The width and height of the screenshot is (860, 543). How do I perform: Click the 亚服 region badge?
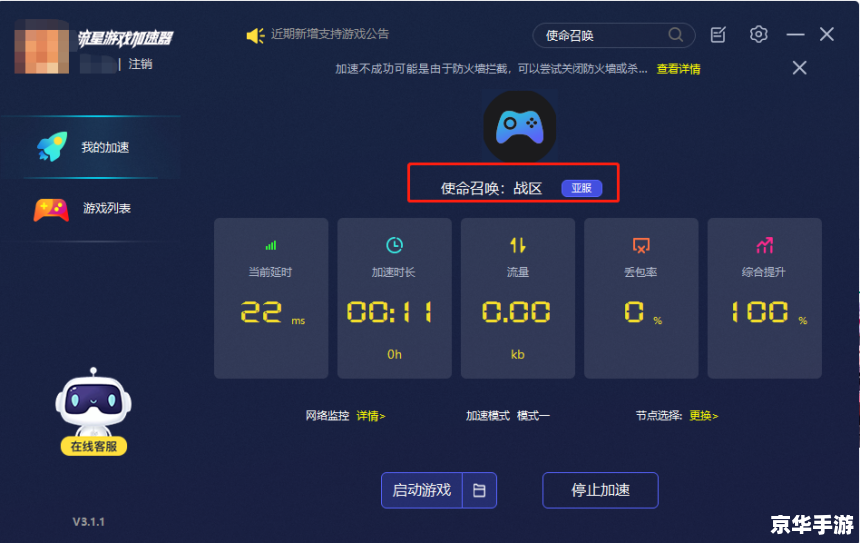pyautogui.click(x=581, y=188)
